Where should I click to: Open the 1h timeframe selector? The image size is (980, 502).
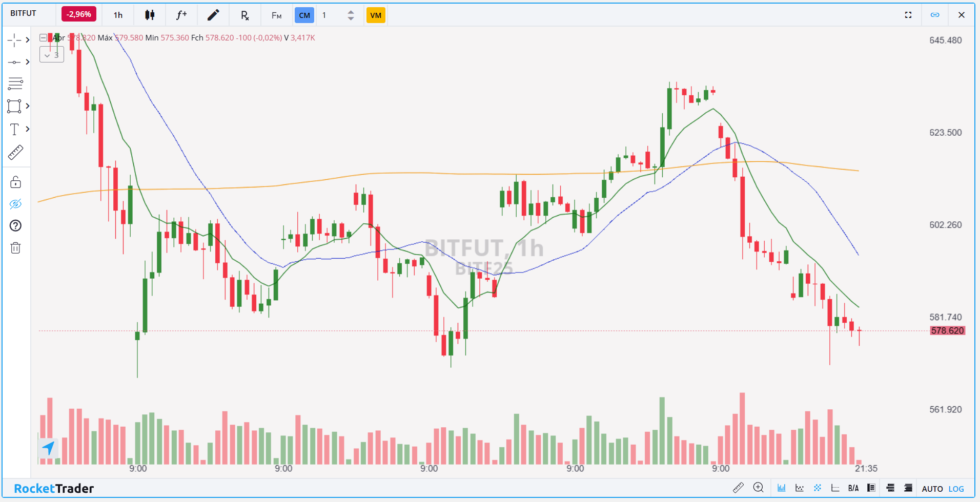click(x=118, y=15)
